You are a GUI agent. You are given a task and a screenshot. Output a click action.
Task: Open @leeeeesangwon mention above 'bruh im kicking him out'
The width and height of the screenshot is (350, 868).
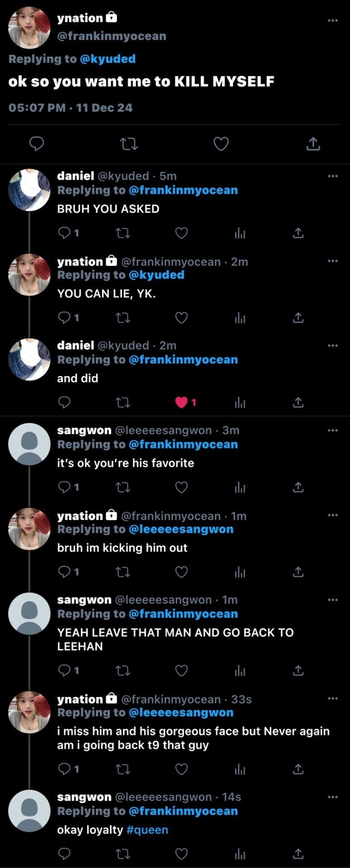point(181,529)
